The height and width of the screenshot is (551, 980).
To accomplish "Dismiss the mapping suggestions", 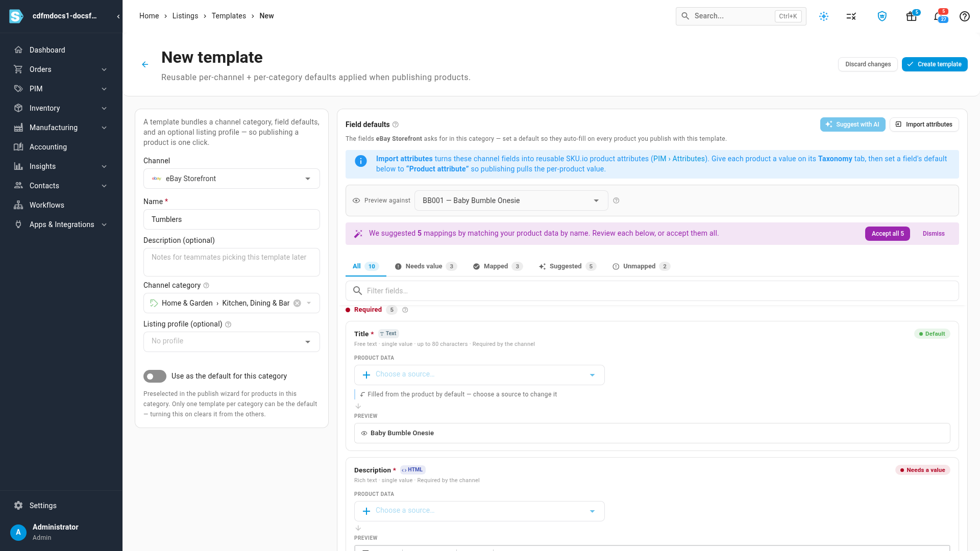I will 934,234.
